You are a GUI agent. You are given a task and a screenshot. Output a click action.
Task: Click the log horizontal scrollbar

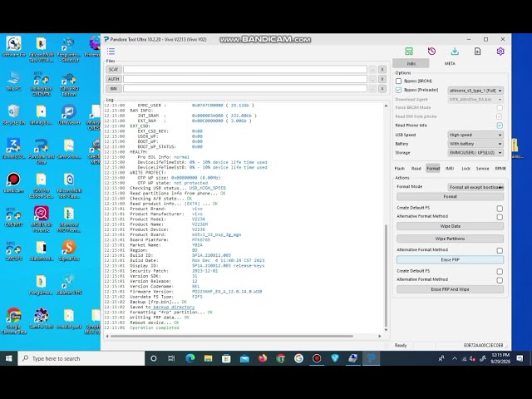point(231,336)
